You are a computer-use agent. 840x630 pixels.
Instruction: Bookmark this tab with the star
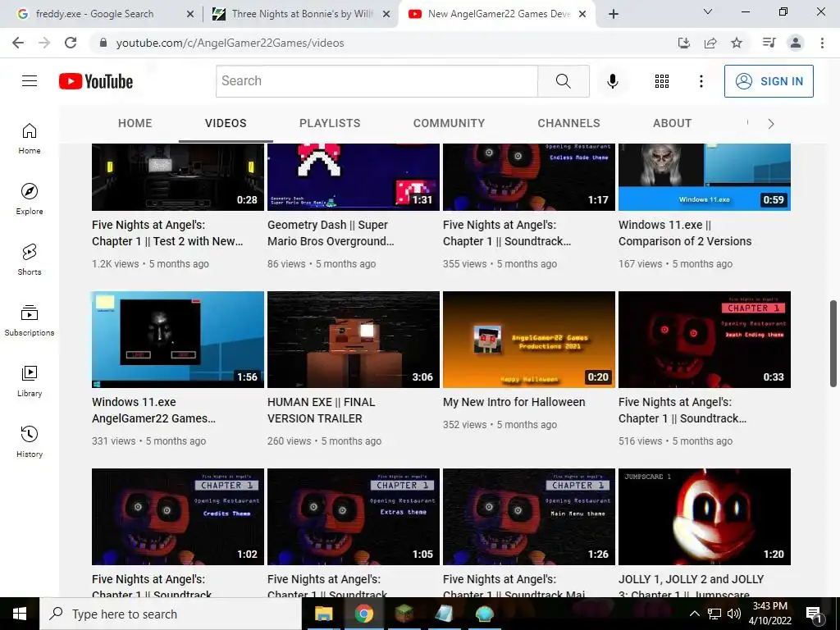[737, 43]
